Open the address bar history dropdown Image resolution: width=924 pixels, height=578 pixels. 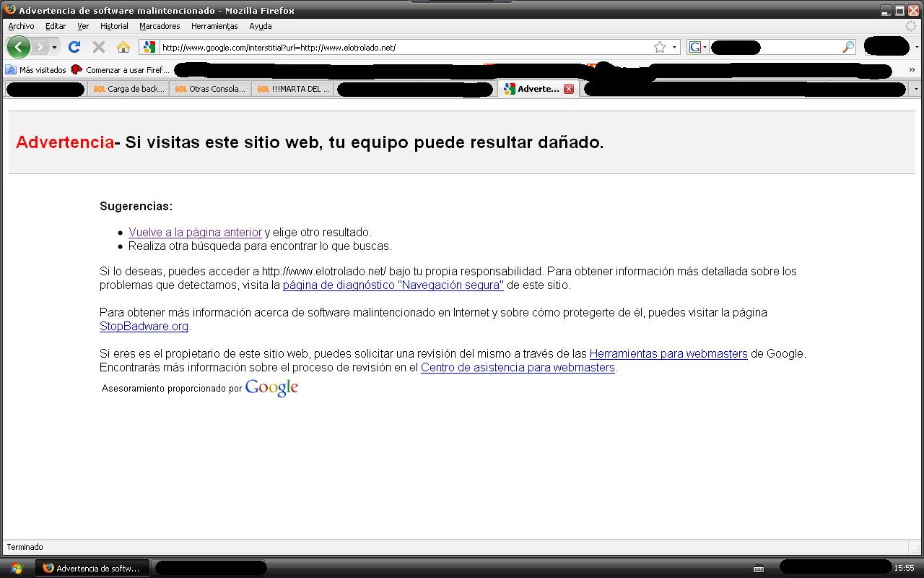(675, 48)
